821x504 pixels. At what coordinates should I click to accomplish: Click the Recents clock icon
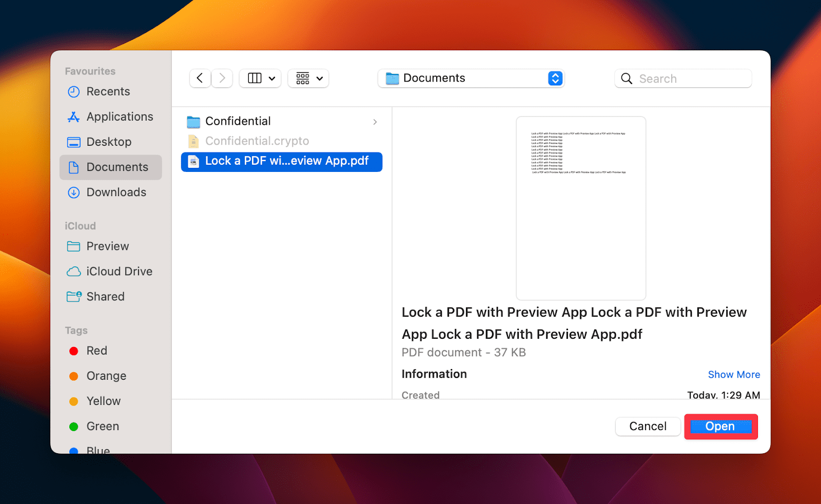pos(74,92)
